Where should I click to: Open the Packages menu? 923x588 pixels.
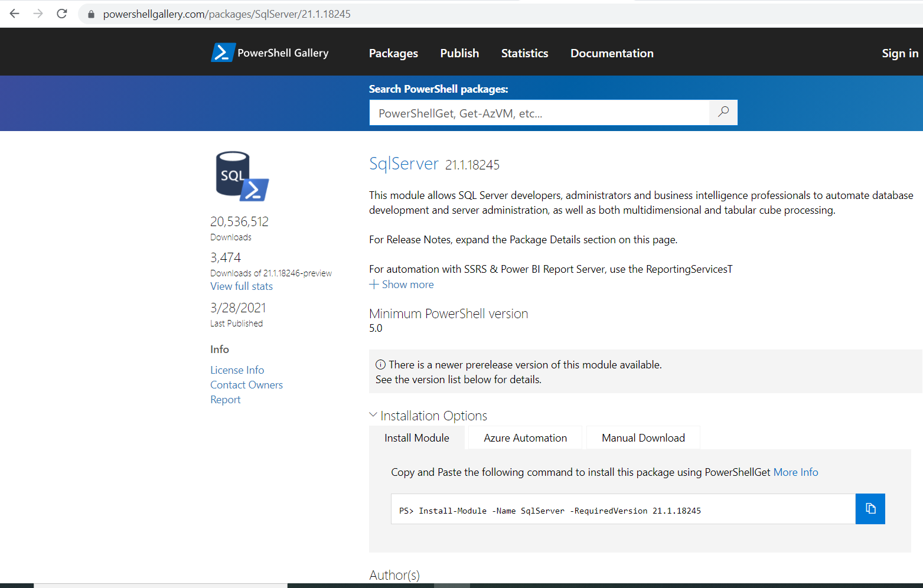[x=393, y=53]
